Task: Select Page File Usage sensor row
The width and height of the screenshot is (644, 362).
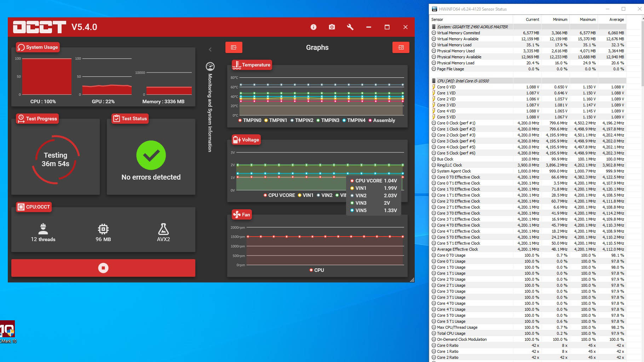Action: 528,69
